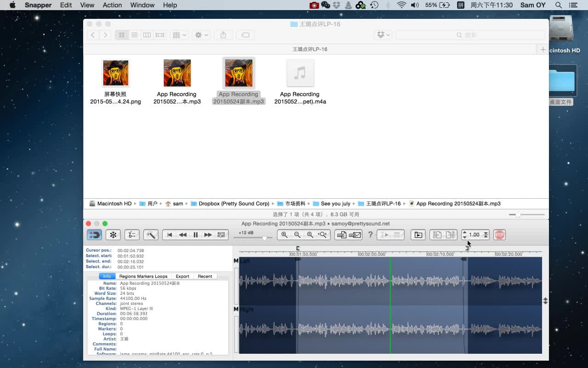This screenshot has width=588, height=368.
Task: Click the hammer tool icon in Snapper
Action: [151, 235]
